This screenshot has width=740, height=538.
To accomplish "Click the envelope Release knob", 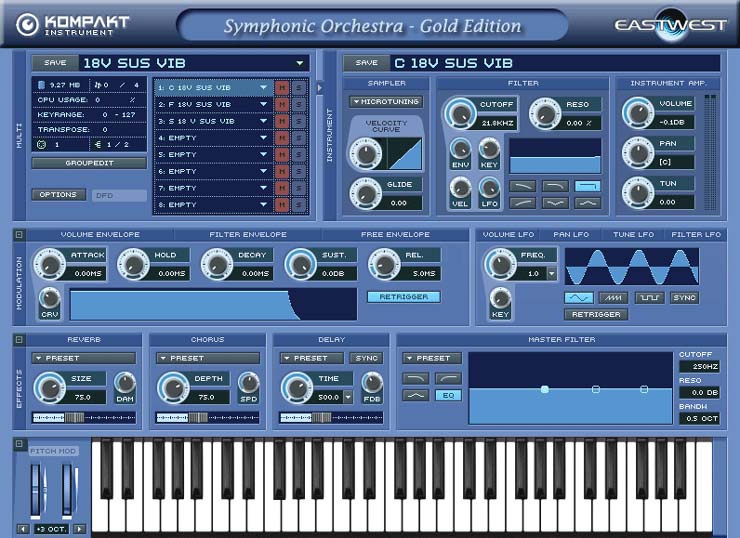I will (384, 264).
